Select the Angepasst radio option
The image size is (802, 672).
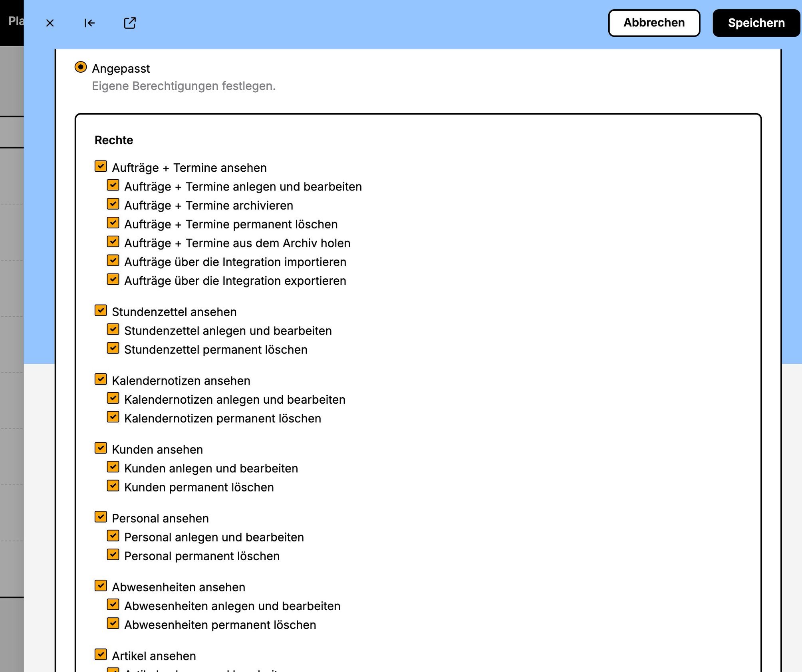point(81,67)
